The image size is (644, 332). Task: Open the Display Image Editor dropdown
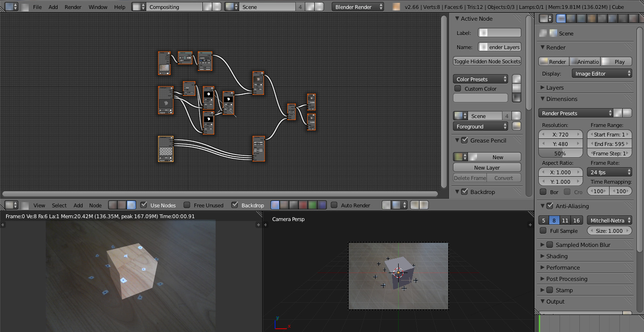click(602, 74)
